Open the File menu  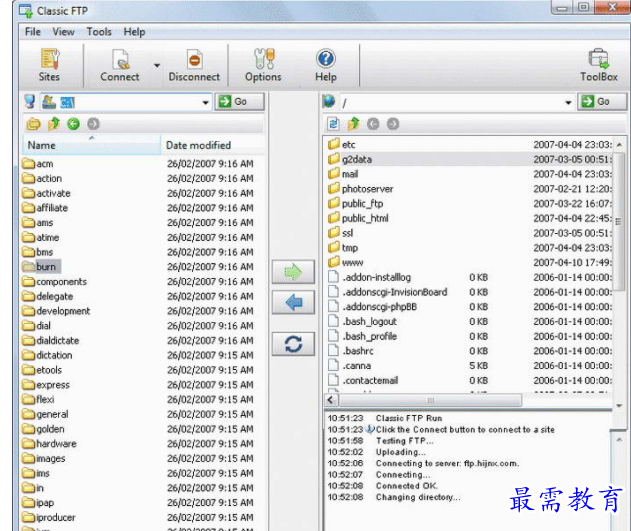pos(33,32)
